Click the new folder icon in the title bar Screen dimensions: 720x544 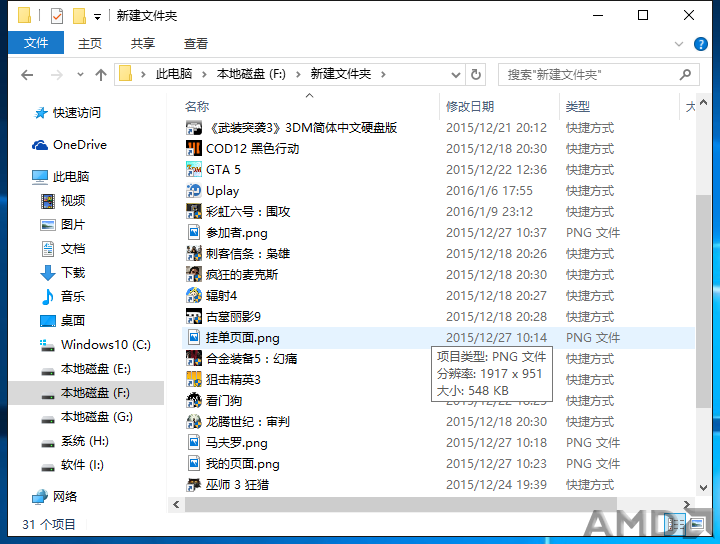pos(79,16)
